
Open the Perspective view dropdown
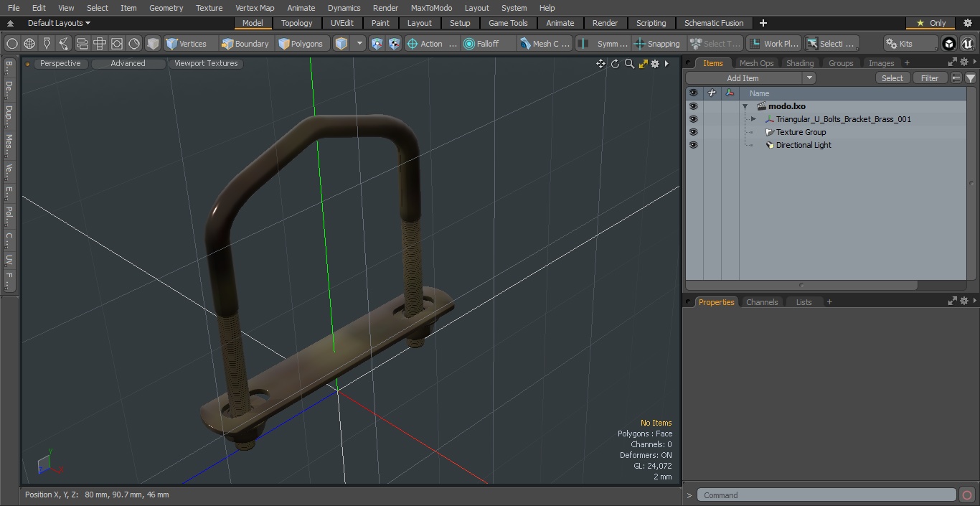click(60, 63)
